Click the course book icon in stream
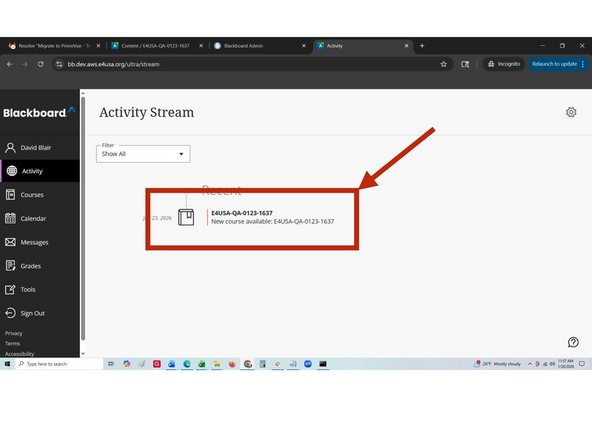Viewport: 592px width, 444px height. [186, 217]
